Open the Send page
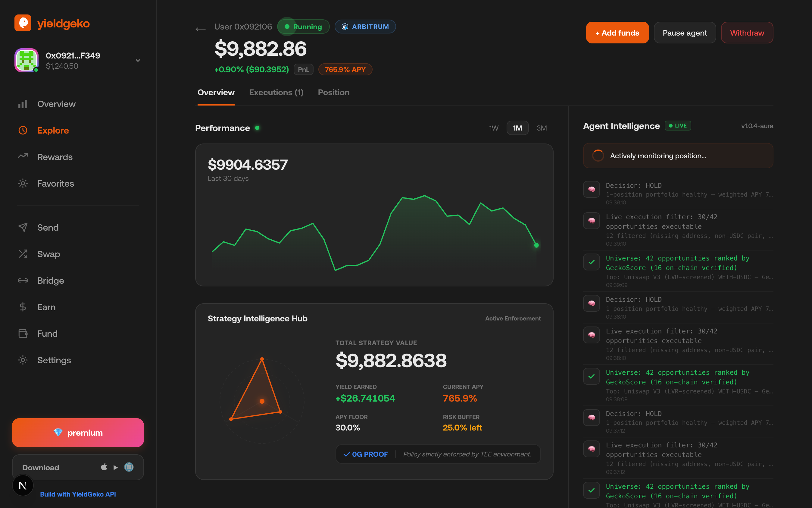 [x=48, y=227]
